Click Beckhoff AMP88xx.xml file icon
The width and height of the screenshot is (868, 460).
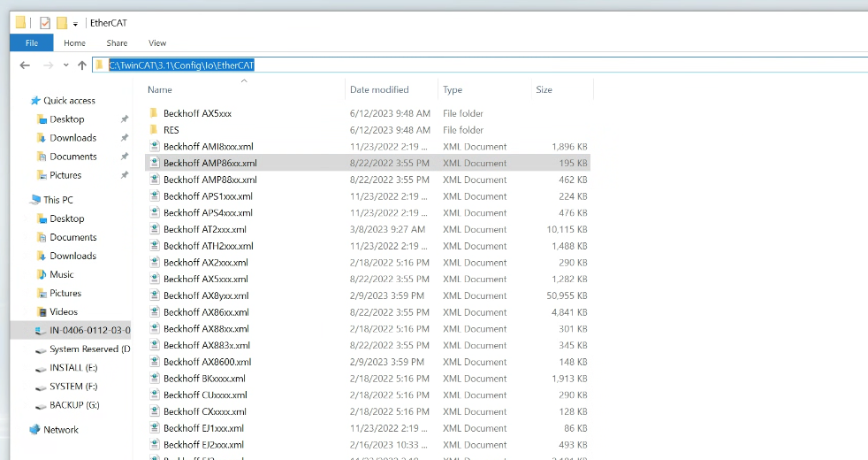155,180
